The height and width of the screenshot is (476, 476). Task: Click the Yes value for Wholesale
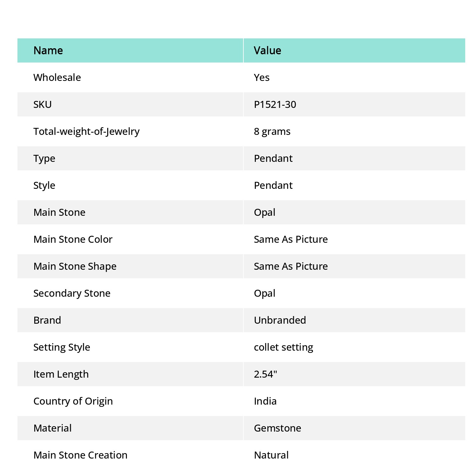(x=262, y=77)
